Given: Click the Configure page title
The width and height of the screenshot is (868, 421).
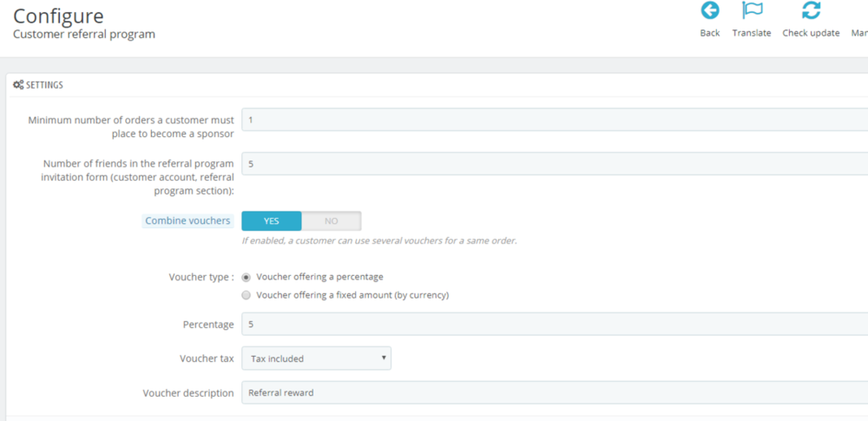Looking at the screenshot, I should tap(58, 16).
